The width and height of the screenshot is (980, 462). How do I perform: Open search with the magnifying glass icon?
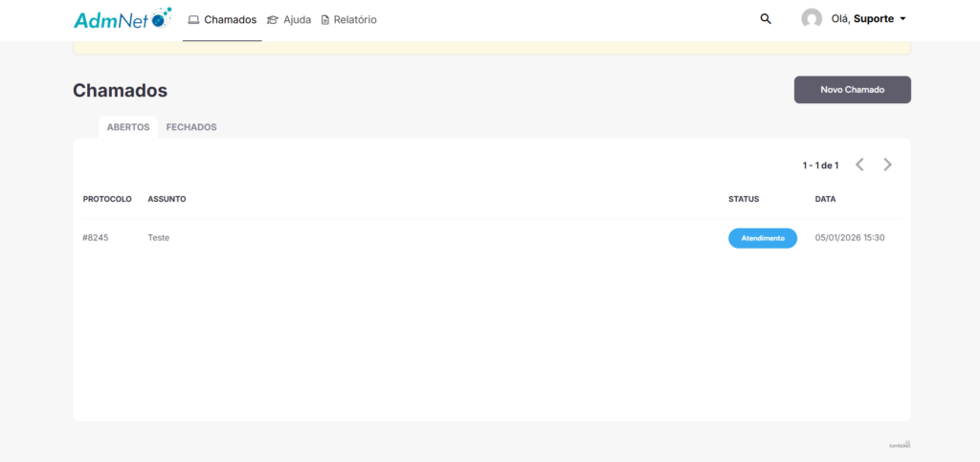coord(766,19)
